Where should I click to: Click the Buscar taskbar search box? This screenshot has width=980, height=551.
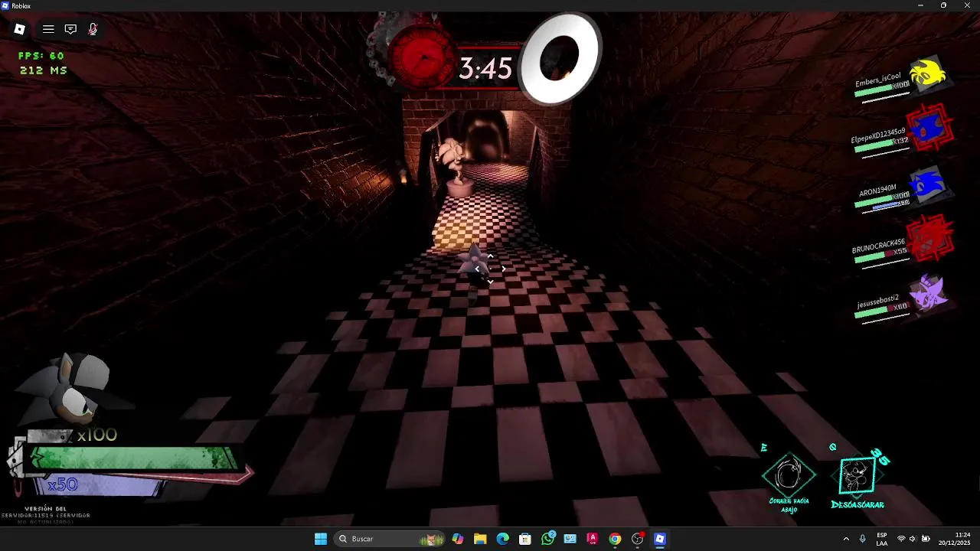(390, 539)
